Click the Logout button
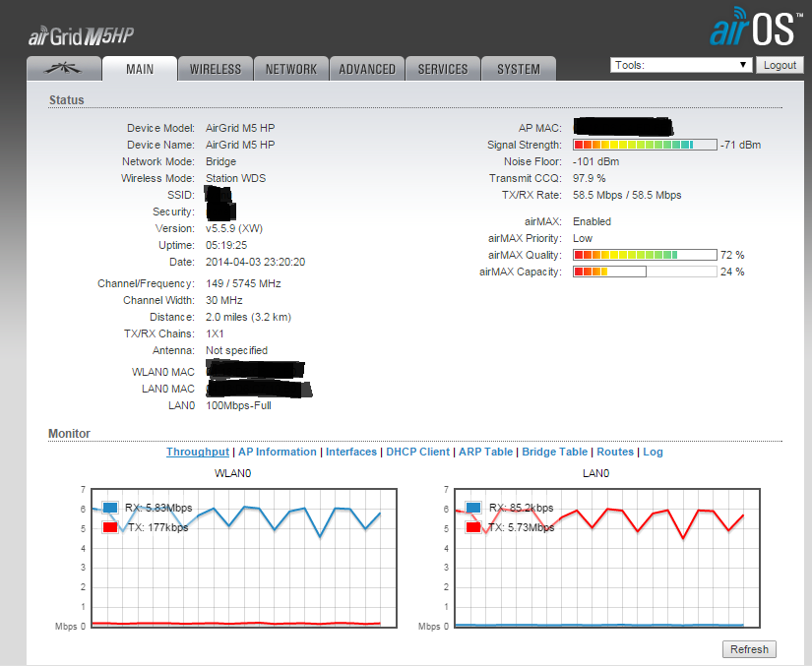Image resolution: width=812 pixels, height=666 pixels. (x=780, y=65)
